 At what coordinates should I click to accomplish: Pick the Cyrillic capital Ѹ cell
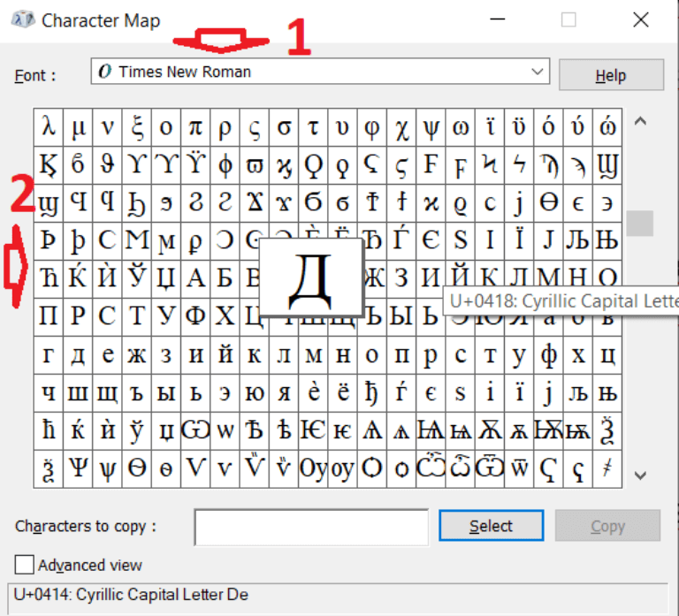314,468
